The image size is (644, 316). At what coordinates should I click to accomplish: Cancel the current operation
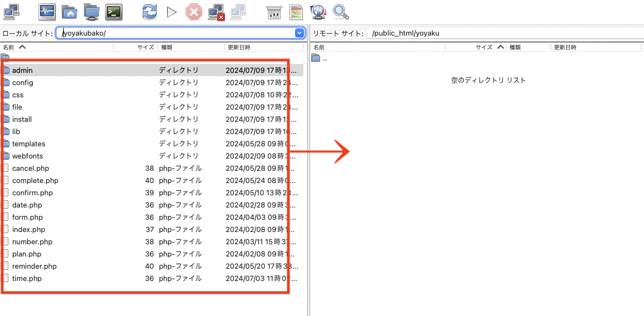click(x=194, y=12)
